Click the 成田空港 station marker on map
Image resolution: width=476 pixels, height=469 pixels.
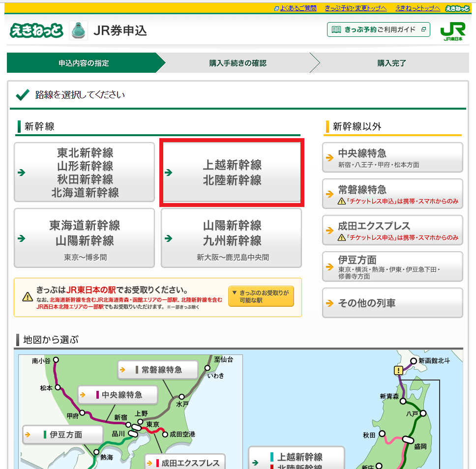165,435
